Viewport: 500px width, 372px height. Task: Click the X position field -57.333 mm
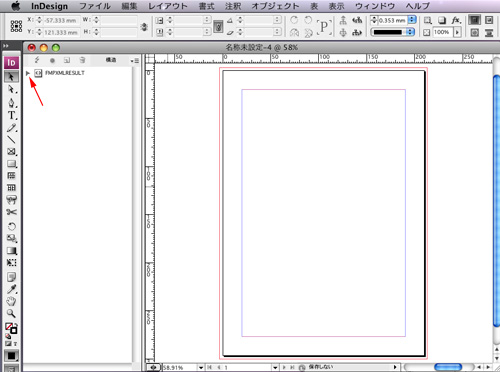(x=62, y=20)
